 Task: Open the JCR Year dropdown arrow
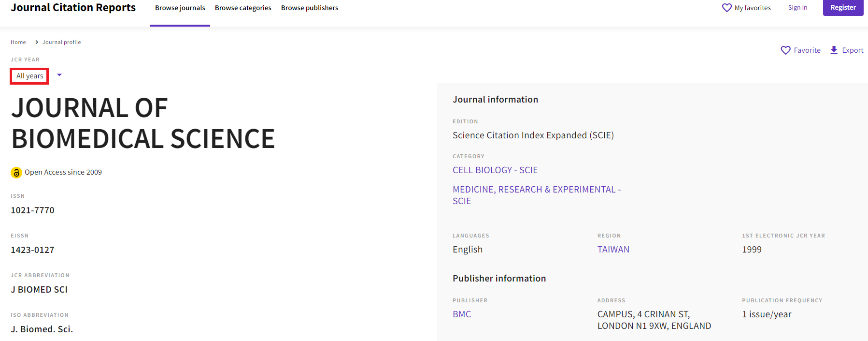[59, 75]
